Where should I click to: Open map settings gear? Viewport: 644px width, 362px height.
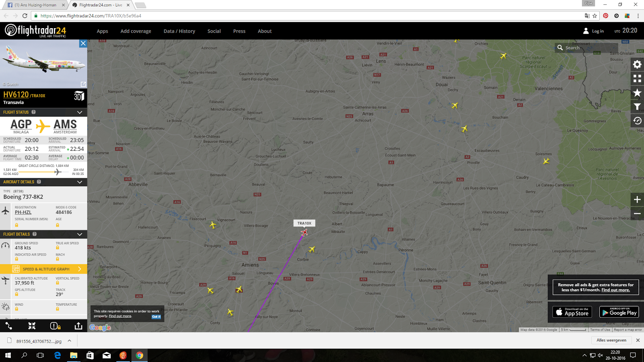click(x=637, y=64)
